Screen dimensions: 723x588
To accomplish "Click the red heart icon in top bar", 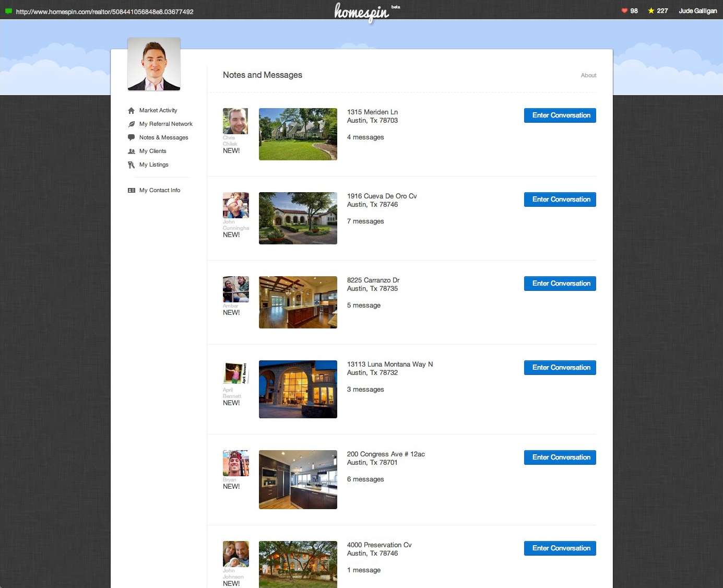I will tap(624, 11).
